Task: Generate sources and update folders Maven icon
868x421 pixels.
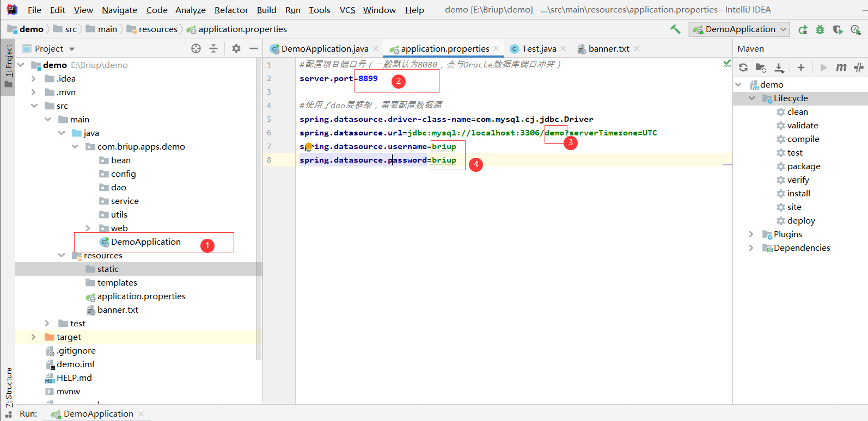Action: coord(761,67)
